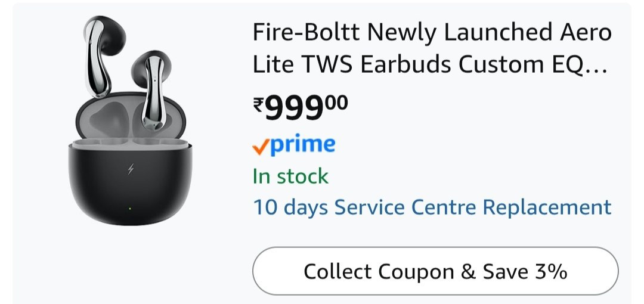Open 10 days Service Centre Replacement link
This screenshot has width=644, height=304.
tap(432, 207)
